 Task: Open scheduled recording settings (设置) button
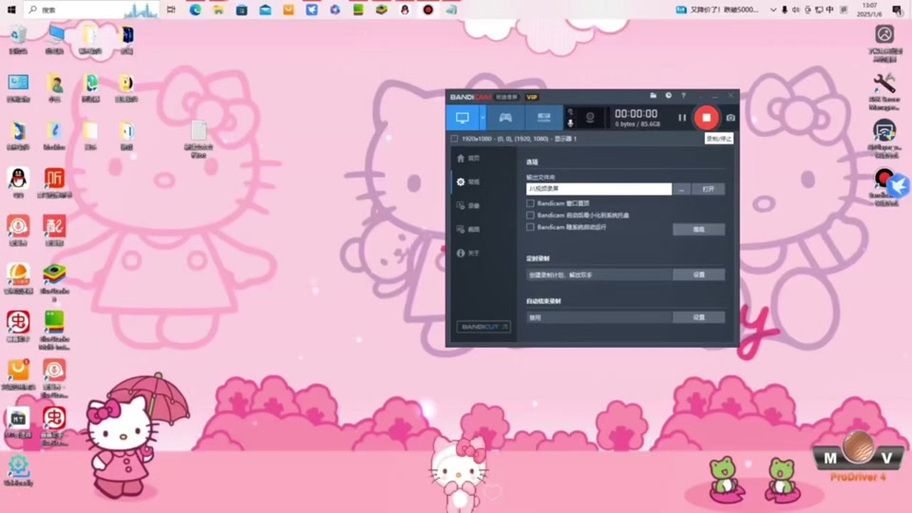click(x=699, y=275)
